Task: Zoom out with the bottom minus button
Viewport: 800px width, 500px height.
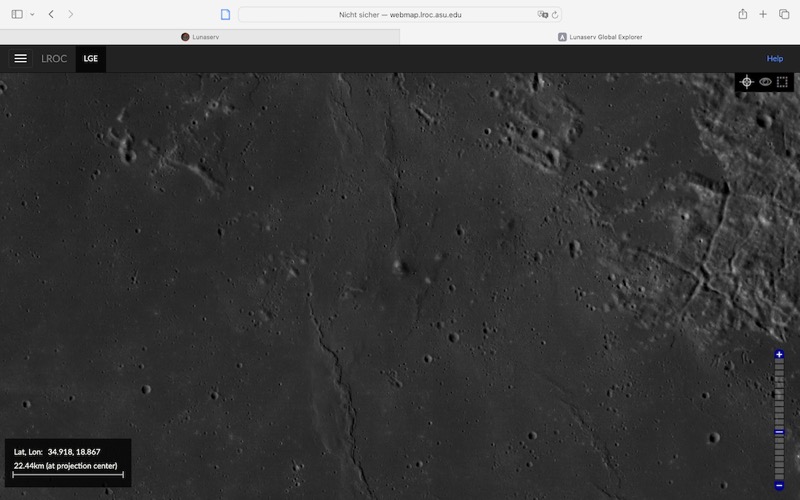Action: coord(780,484)
